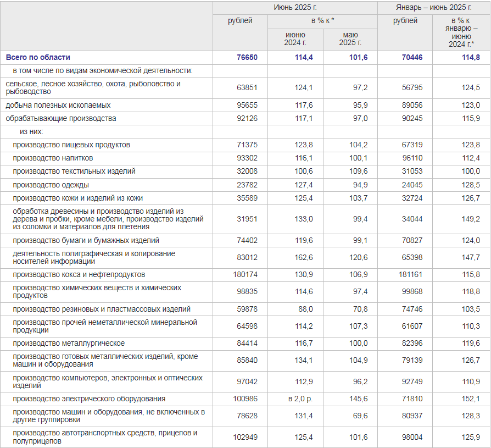Click the value 102949 in the vehicles row
491x448 pixels.
click(244, 437)
